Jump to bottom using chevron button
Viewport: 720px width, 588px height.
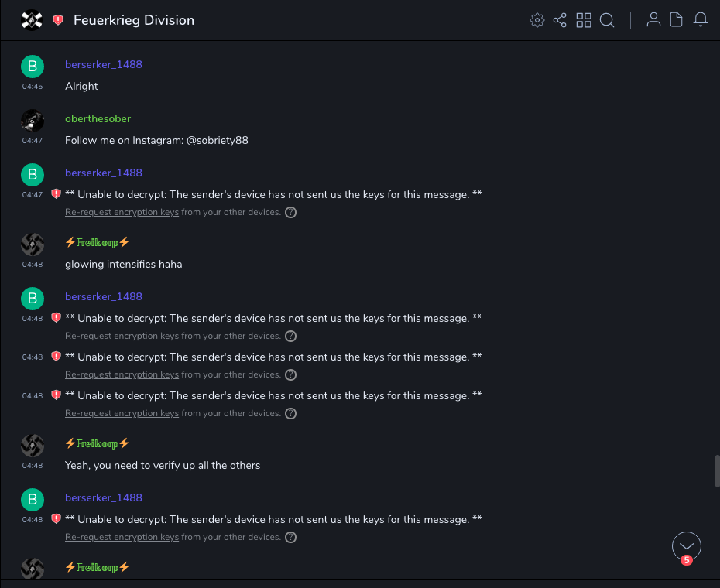click(x=687, y=545)
